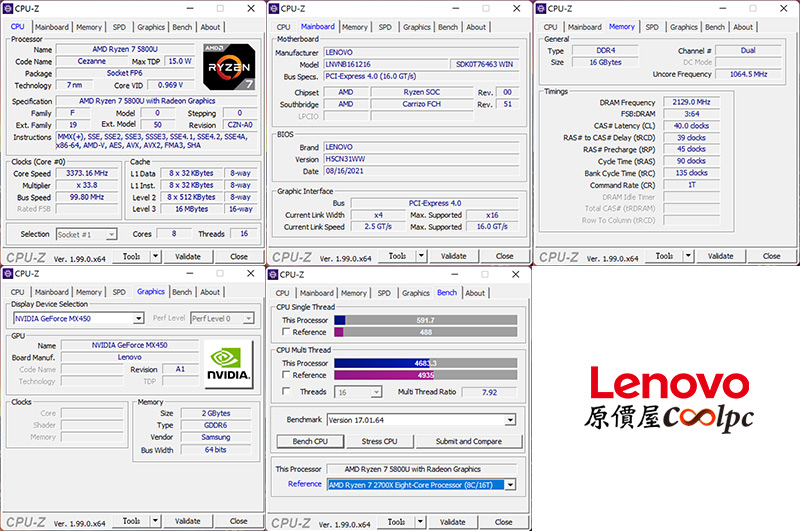Select CPU tab in the Memory window
Image resolution: width=800 pixels, height=531 pixels.
click(x=550, y=27)
